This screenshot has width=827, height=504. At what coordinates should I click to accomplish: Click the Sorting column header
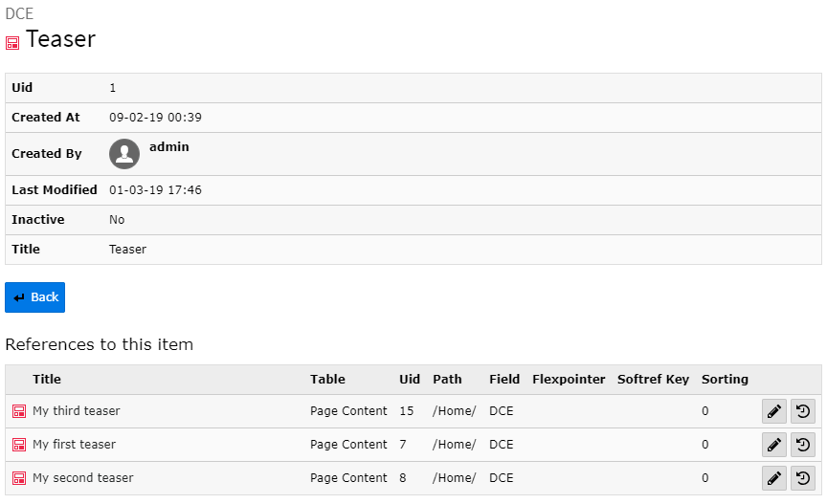[725, 380]
